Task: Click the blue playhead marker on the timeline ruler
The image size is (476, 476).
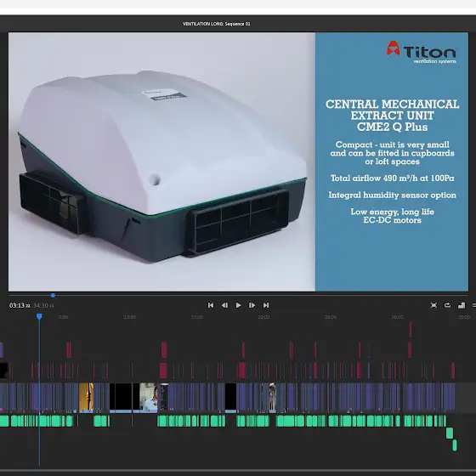Action: point(39,316)
